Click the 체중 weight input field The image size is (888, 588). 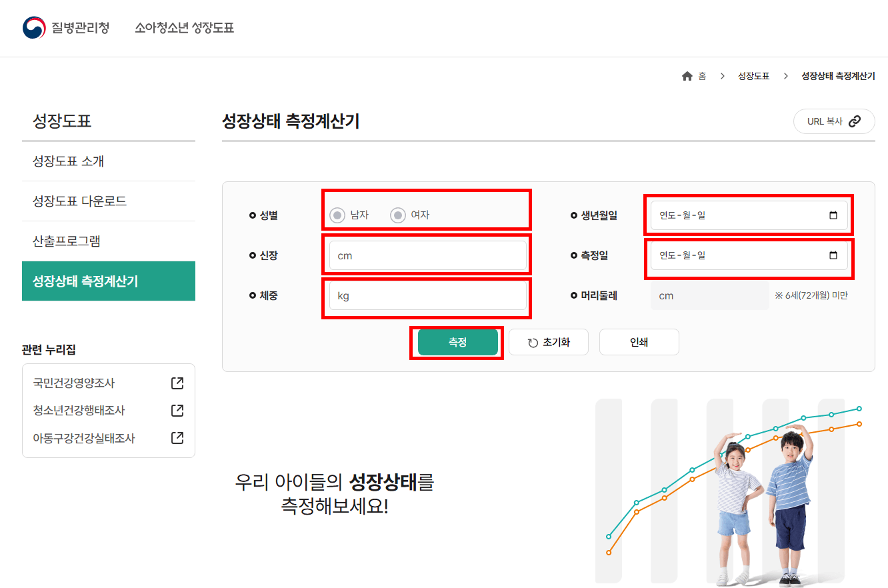point(427,295)
